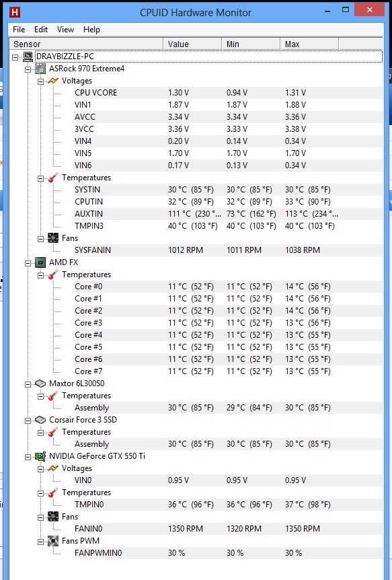
Task: Select the FANIN0 GPU fan row
Action: [227, 529]
